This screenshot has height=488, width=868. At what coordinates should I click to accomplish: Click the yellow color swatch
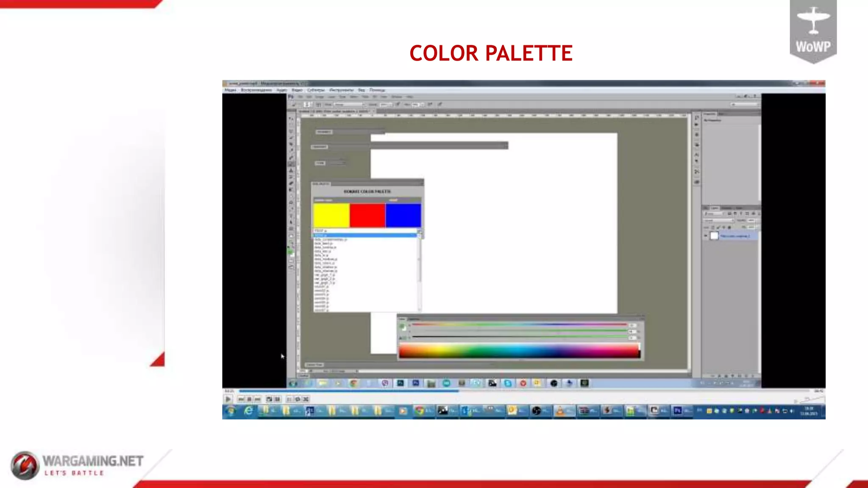coord(331,215)
